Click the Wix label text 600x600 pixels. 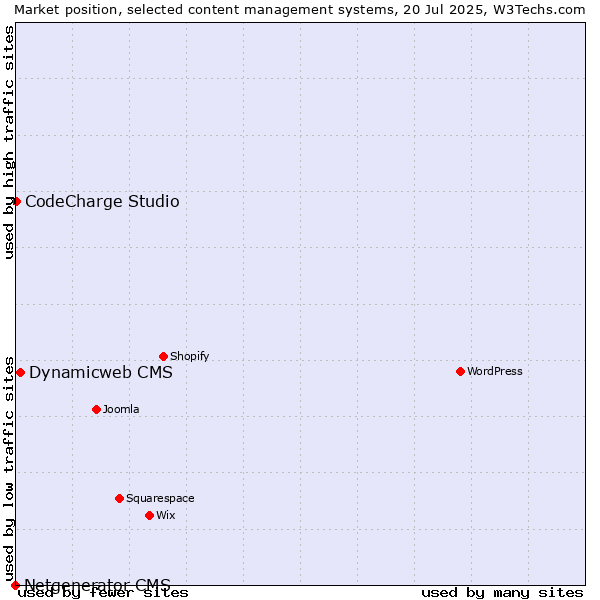(x=166, y=515)
